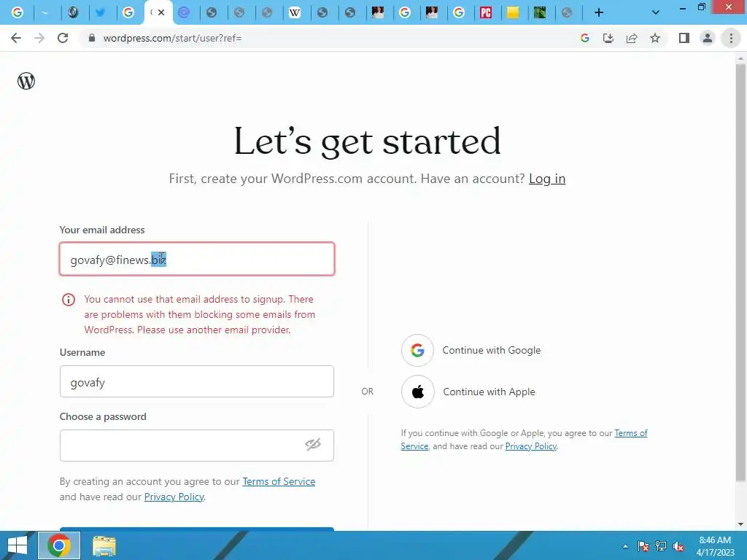
Task: Continue with Google sign-up
Action: coord(471,351)
